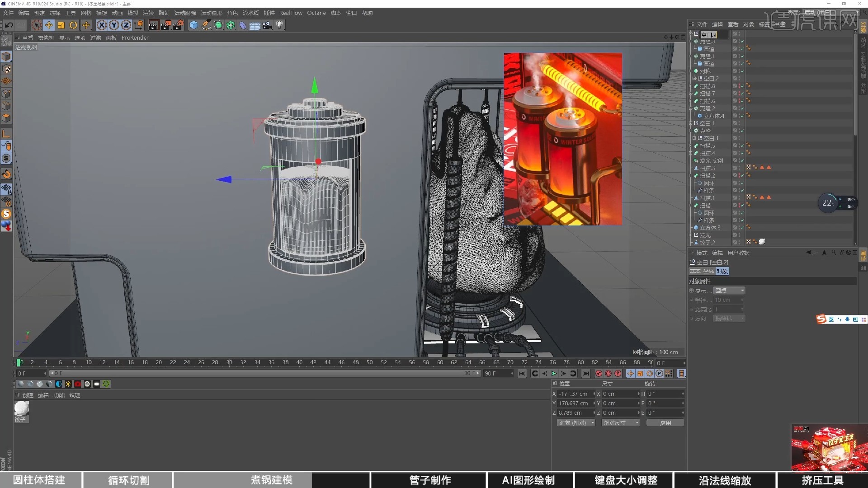Click the Z position input field
The width and height of the screenshot is (868, 488).
[576, 413]
